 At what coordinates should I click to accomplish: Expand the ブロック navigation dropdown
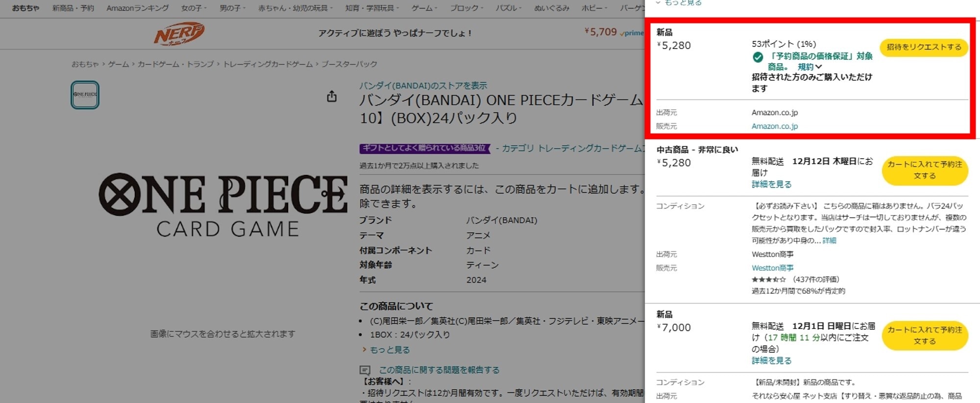click(x=466, y=8)
